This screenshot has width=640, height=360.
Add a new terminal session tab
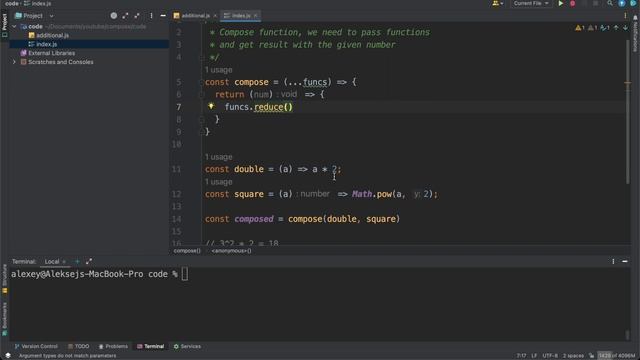[x=77, y=261]
